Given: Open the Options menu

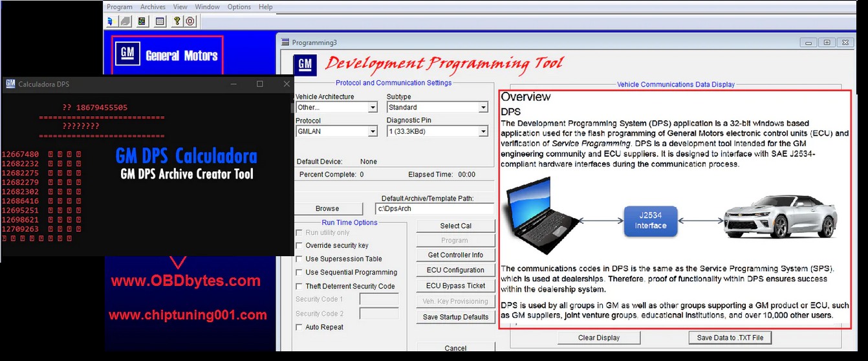Looking at the screenshot, I should (239, 7).
